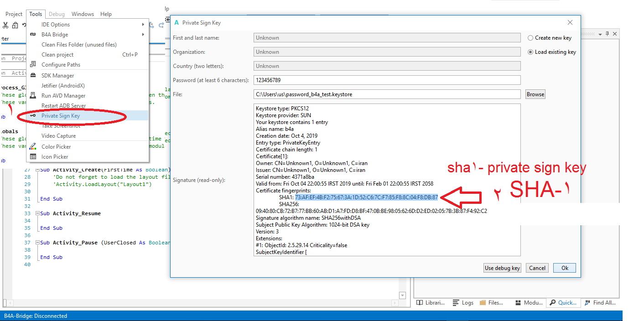Screen dimensions: 644x321
Task: Click the pin icon on right panel
Action: tap(608, 34)
